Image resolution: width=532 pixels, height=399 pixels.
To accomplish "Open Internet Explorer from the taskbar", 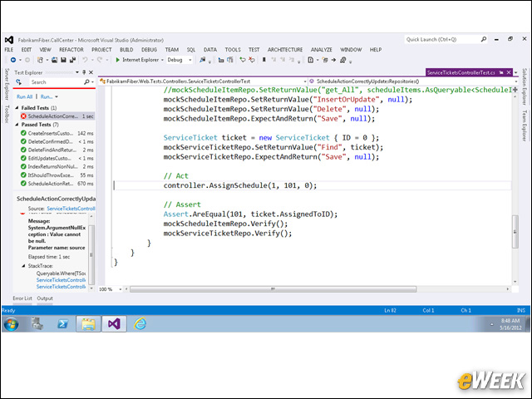I will (x=140, y=324).
